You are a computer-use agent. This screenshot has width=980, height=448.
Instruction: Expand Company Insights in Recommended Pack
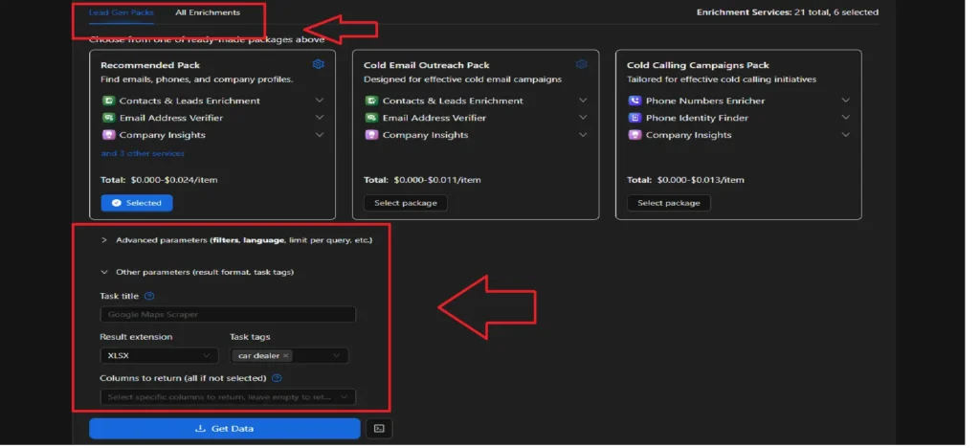pos(320,135)
